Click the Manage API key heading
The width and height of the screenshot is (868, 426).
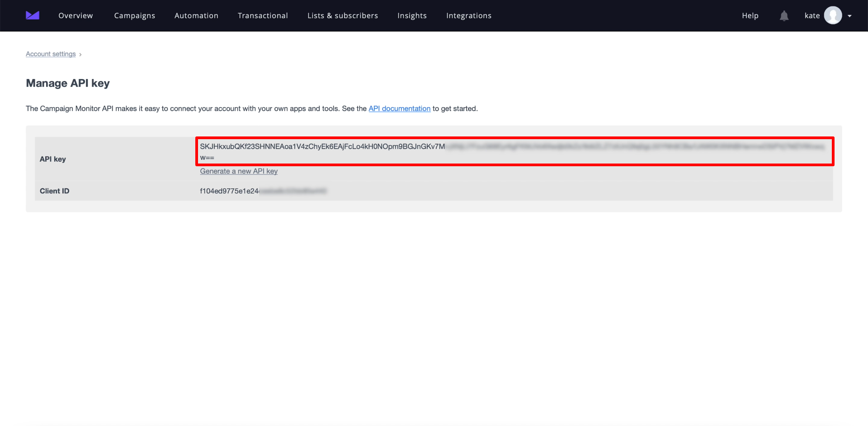68,83
